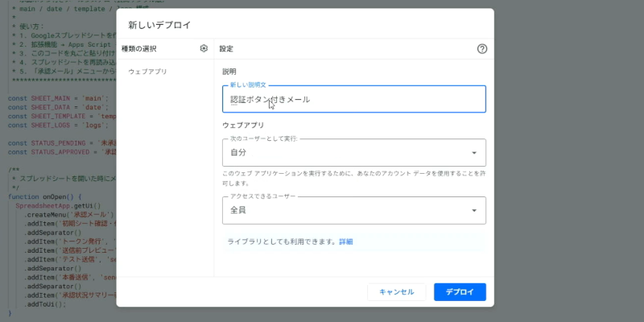Click ライブラリとしても利用できます notice text
Screen dimensions: 644x322
coord(283,242)
